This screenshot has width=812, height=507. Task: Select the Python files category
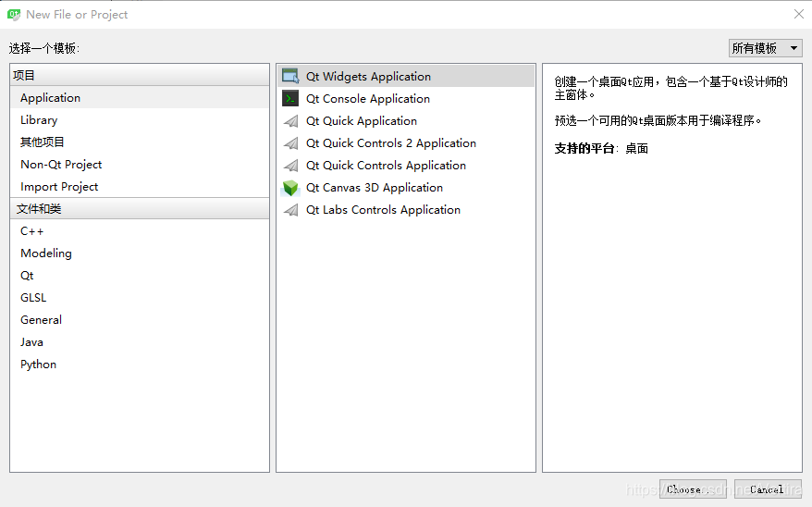(140, 365)
